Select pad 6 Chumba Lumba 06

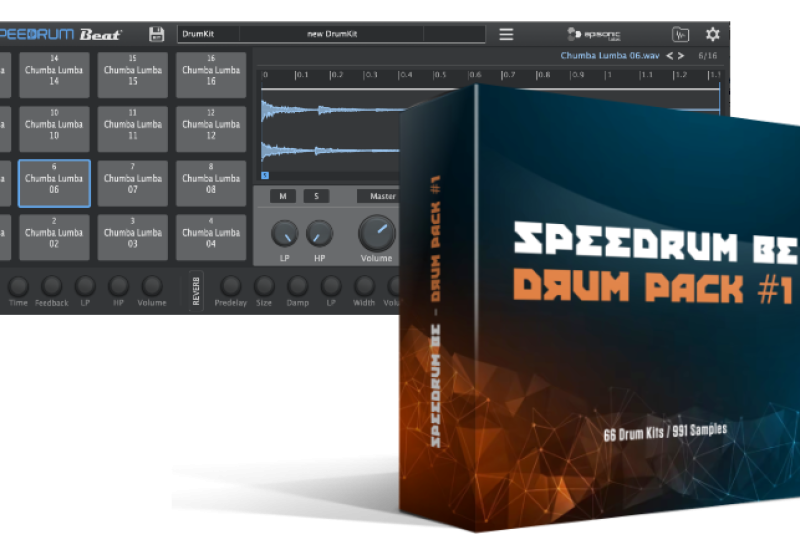tap(54, 183)
